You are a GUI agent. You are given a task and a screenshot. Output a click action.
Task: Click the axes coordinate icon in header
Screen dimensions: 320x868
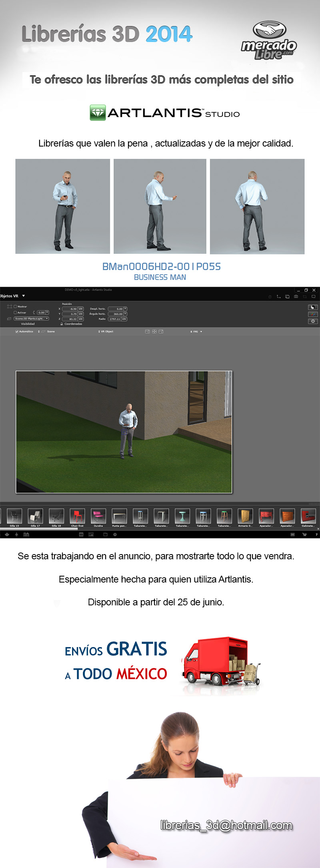(x=278, y=297)
